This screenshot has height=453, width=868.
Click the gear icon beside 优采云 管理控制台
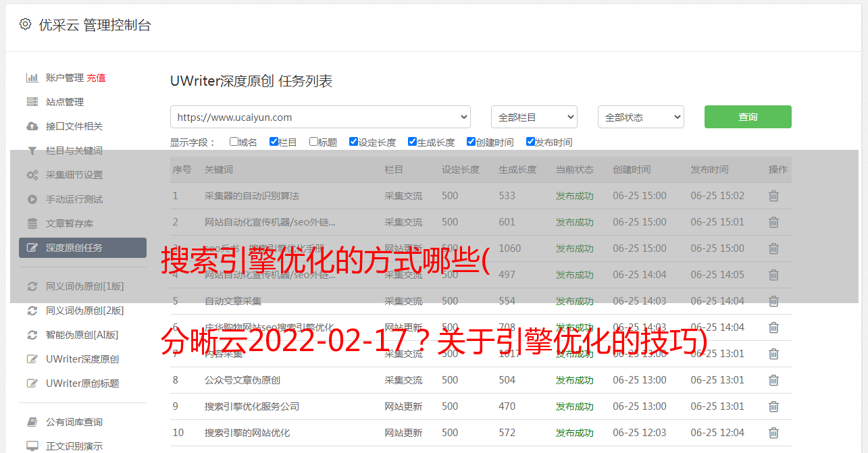tap(25, 24)
